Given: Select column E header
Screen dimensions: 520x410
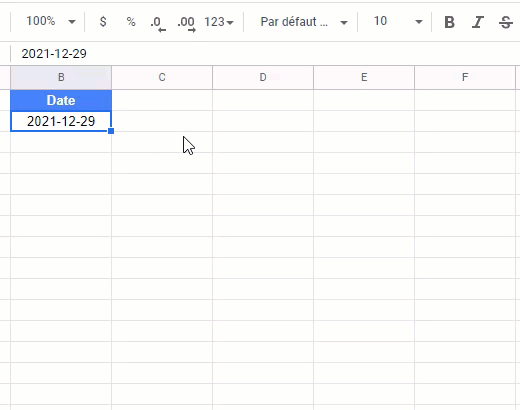Looking at the screenshot, I should (364, 77).
